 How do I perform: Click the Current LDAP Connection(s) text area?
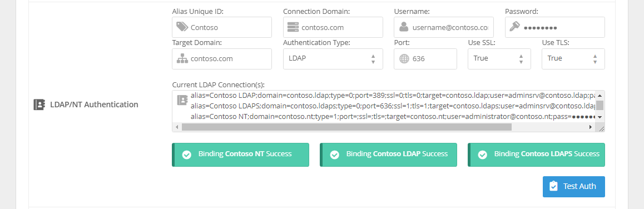(389, 111)
